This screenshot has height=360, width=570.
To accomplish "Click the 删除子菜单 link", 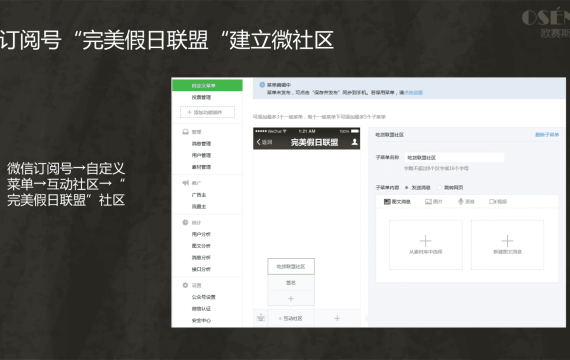I will pyautogui.click(x=547, y=135).
